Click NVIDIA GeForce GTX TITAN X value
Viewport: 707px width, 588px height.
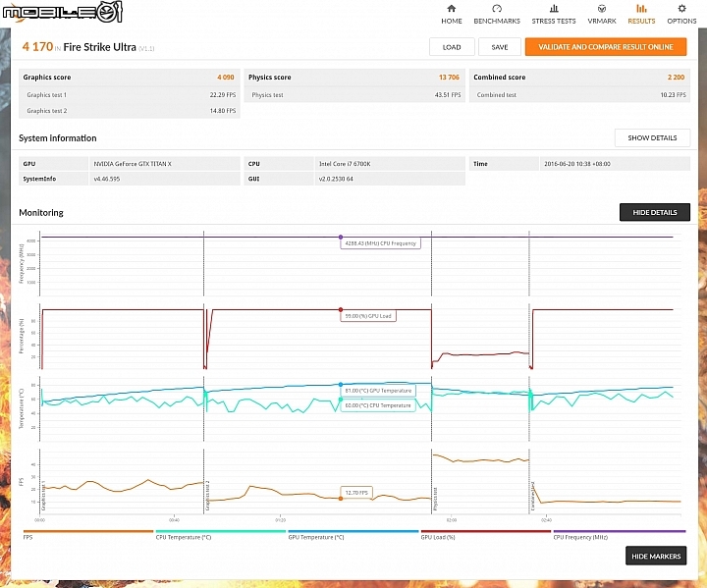pos(133,164)
